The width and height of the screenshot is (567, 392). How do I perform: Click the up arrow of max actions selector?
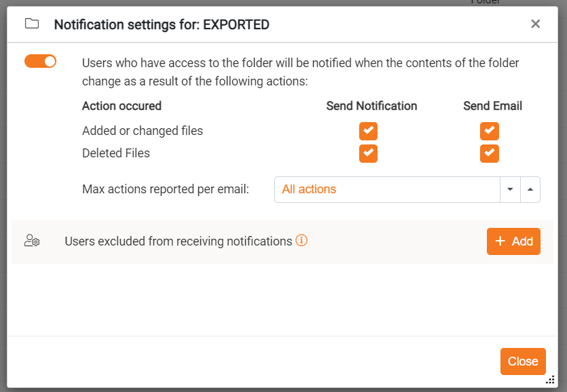(x=530, y=190)
